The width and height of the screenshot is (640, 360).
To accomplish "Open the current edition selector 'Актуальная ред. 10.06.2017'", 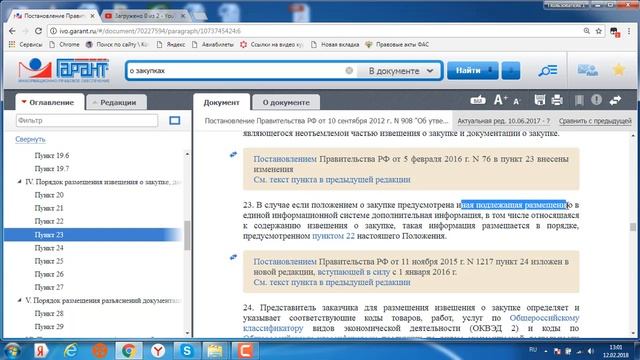I will (503, 121).
